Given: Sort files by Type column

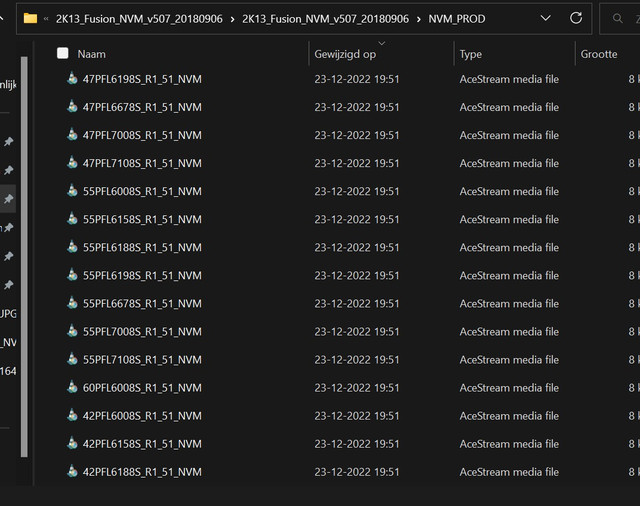Looking at the screenshot, I should 471,54.
